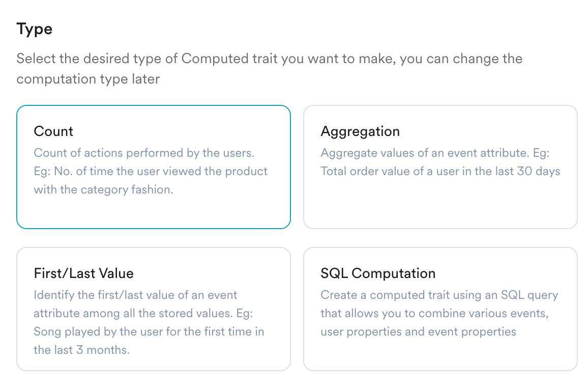588x390 pixels.
Task: Click empty space below text in Count card
Action: click(154, 212)
